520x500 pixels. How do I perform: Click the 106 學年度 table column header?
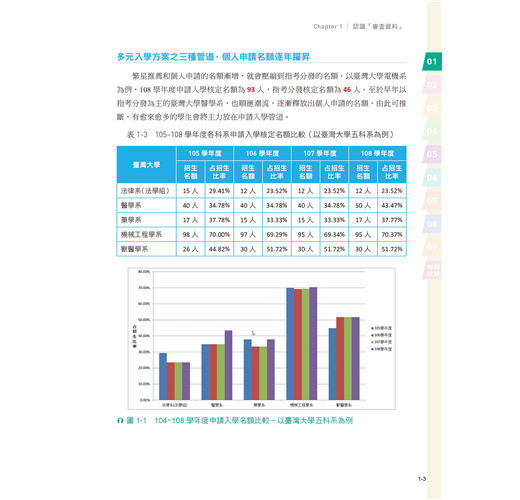coord(263,153)
